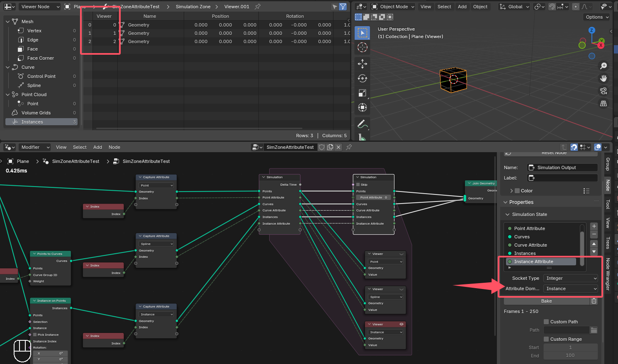Viewport: 618px width, 364px height.
Task: Delete bake with trash icon
Action: pos(594,301)
